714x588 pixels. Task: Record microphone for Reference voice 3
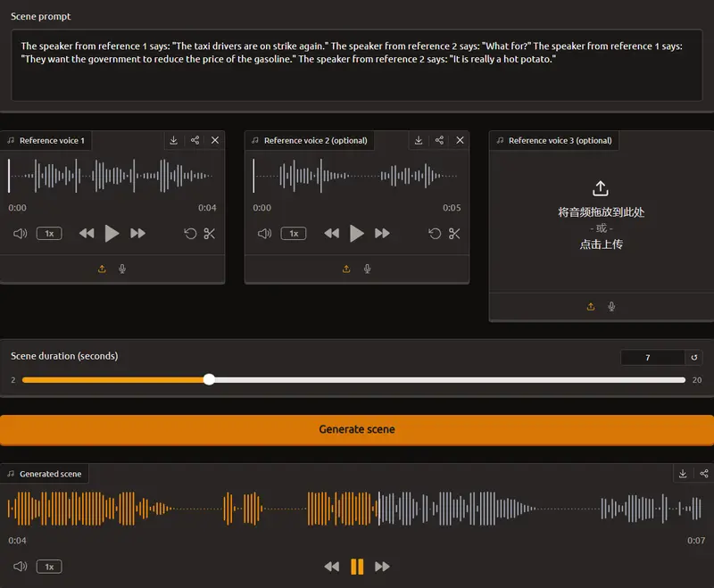click(x=611, y=307)
